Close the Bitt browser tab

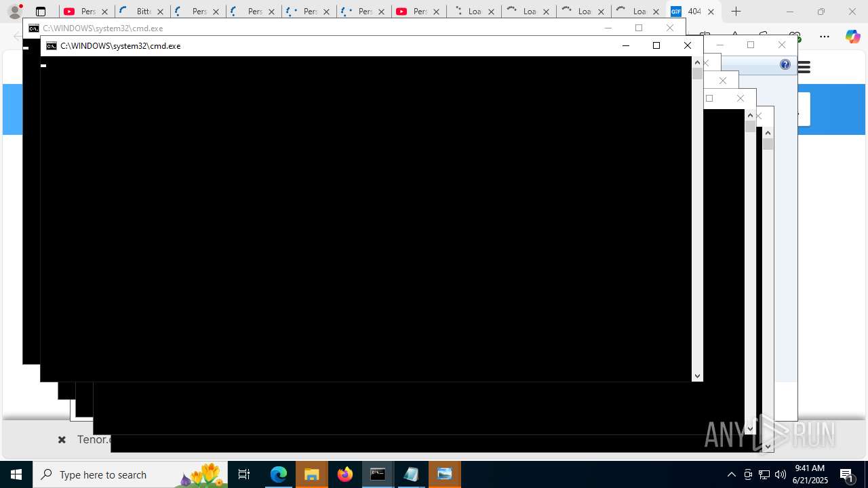click(161, 12)
